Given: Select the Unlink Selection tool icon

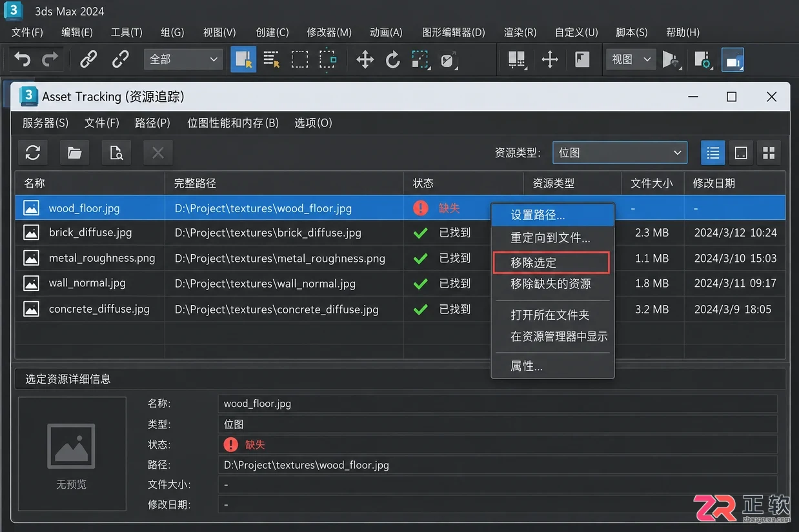Looking at the screenshot, I should [x=121, y=60].
